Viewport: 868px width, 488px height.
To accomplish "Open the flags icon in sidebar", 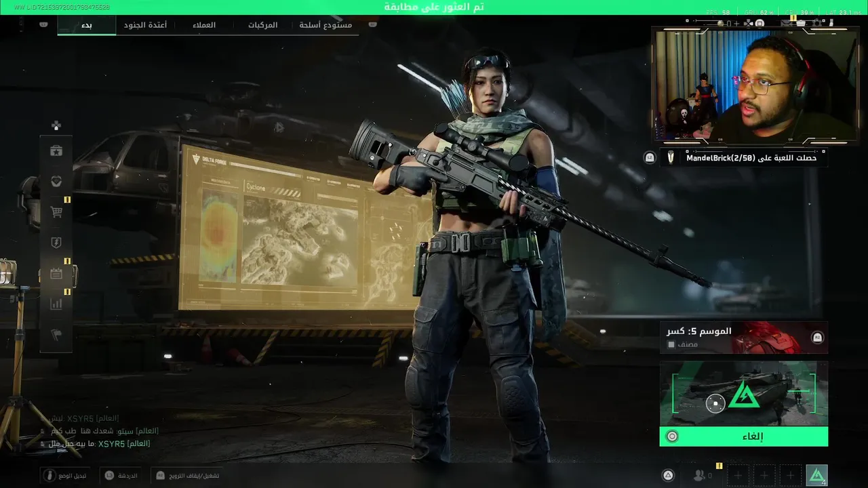I will coord(56,335).
